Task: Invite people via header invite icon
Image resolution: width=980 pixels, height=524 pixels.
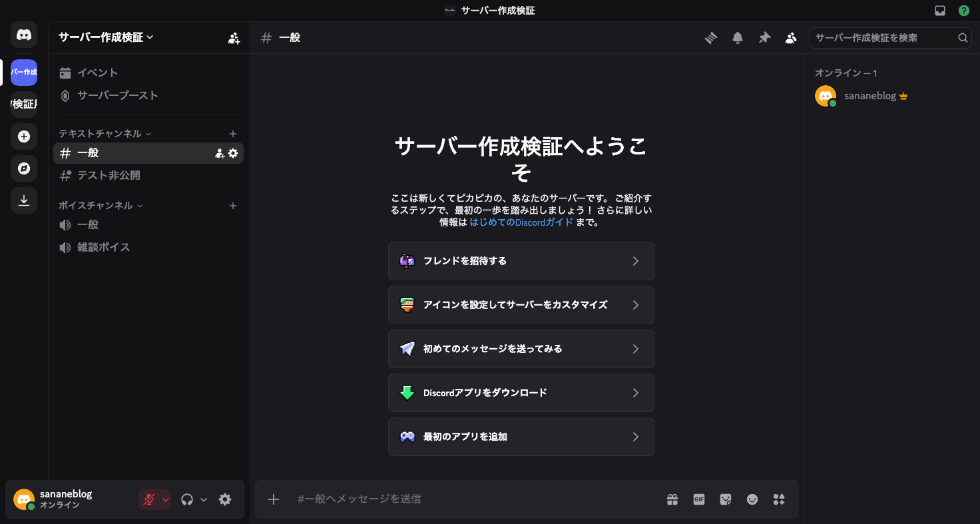Action: click(234, 38)
